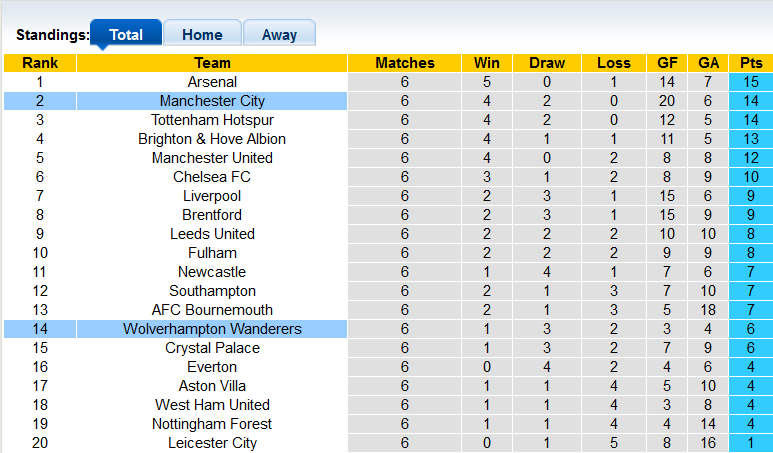Select Leicester City at rank 20
The height and width of the screenshot is (453, 773).
click(212, 443)
